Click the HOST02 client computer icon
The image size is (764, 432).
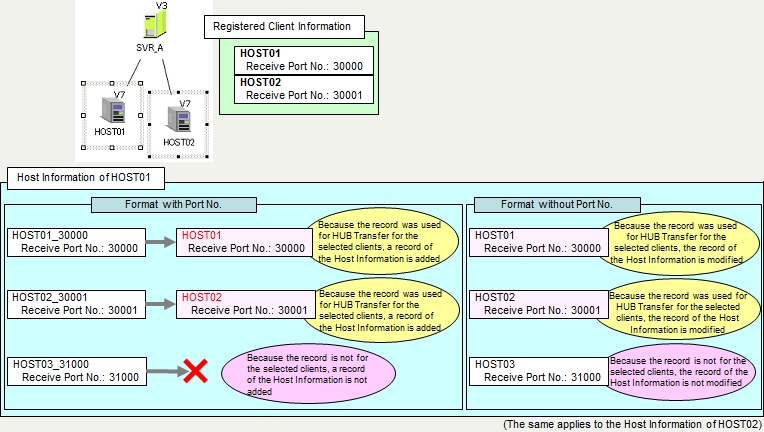pyautogui.click(x=179, y=120)
